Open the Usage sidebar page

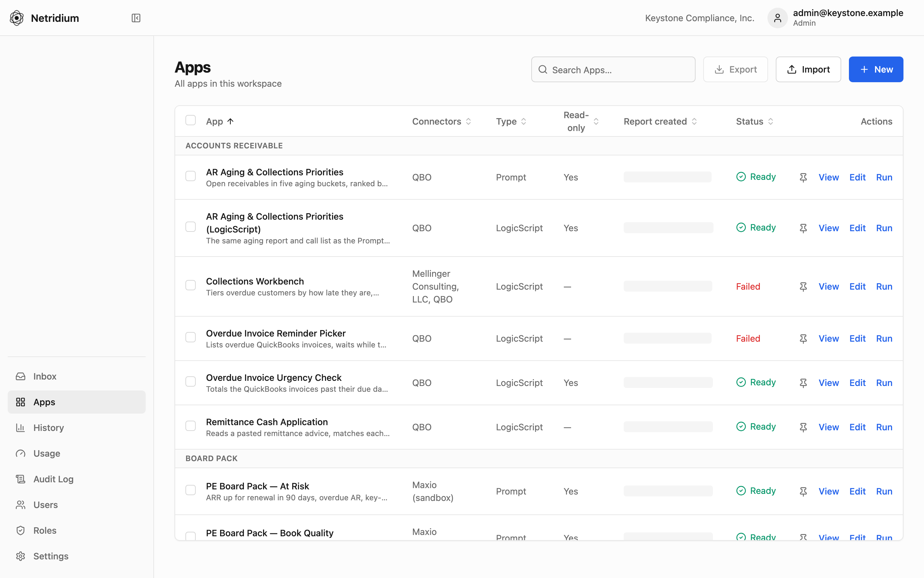click(x=76, y=453)
